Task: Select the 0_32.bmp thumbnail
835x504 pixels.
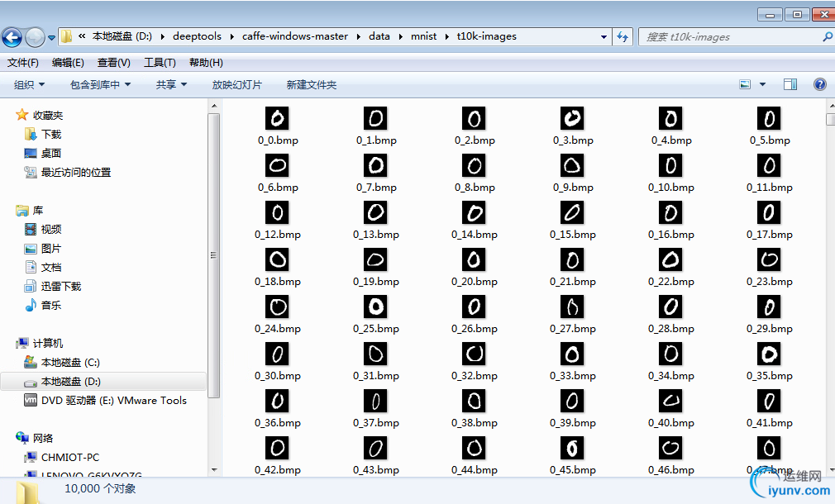Action: [x=474, y=354]
